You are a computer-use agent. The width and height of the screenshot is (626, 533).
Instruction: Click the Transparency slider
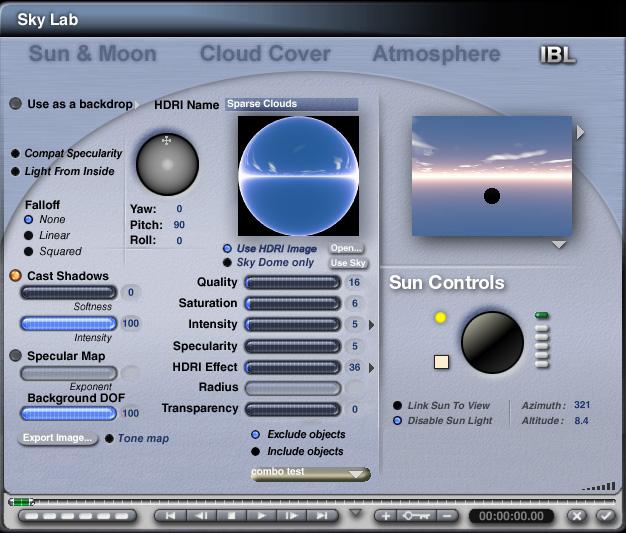click(293, 409)
